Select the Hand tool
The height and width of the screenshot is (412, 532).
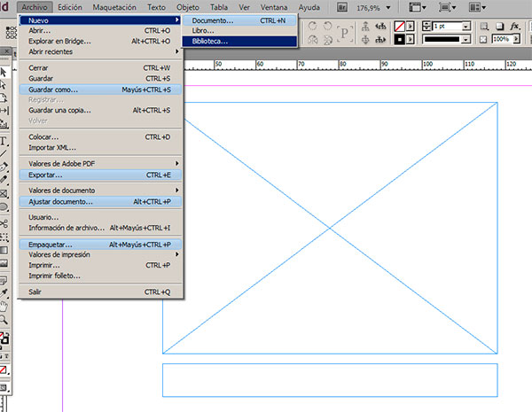coord(4,307)
